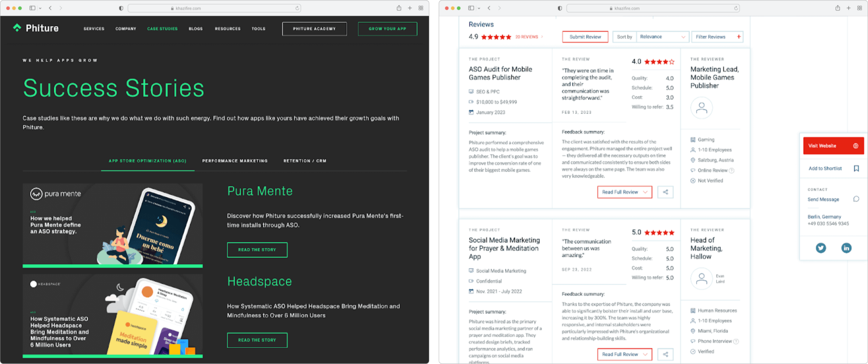Click bookmark icon next to Add to Shortlist

tap(856, 168)
